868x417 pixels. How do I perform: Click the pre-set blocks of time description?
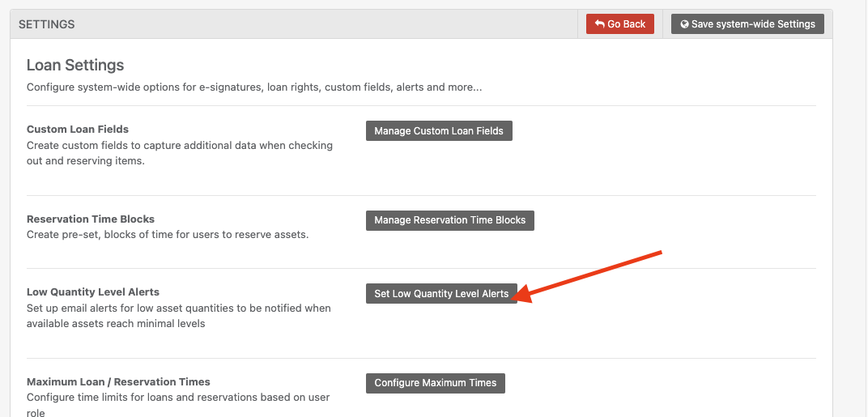168,234
